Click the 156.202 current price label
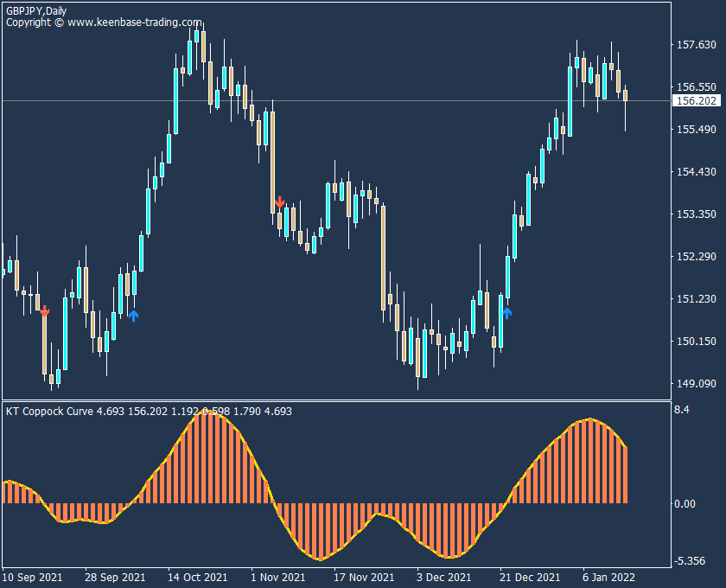726x588 pixels. [x=696, y=100]
